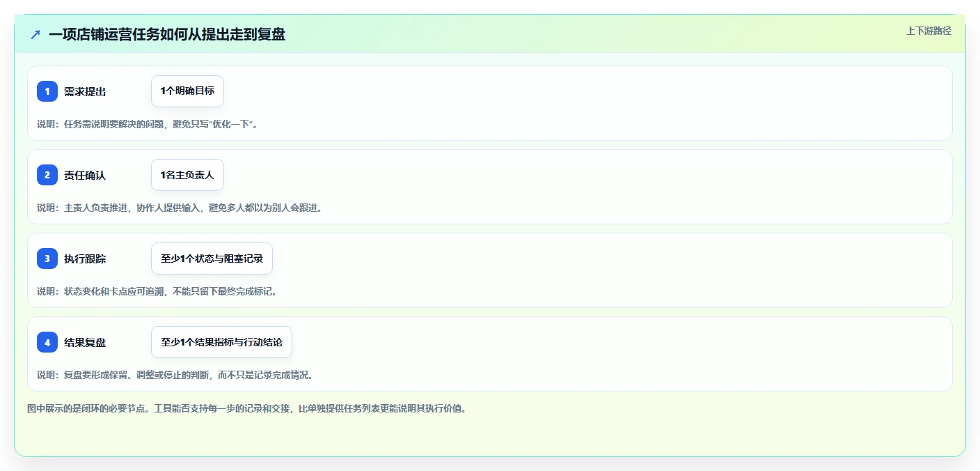Image resolution: width=980 pixels, height=471 pixels.
Task: Click the '结果复盘' step name
Action: click(85, 342)
